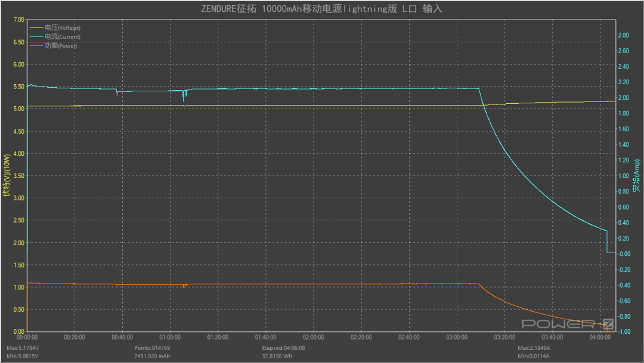644x363 pixels.
Task: Click the 03:00:00 time axis label
Action: [x=457, y=337]
